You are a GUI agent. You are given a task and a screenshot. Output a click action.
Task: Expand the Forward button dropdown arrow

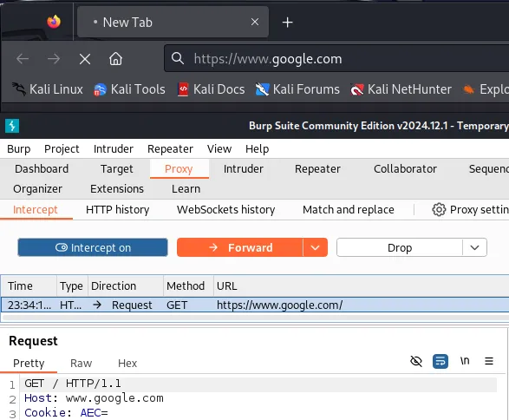pos(315,247)
